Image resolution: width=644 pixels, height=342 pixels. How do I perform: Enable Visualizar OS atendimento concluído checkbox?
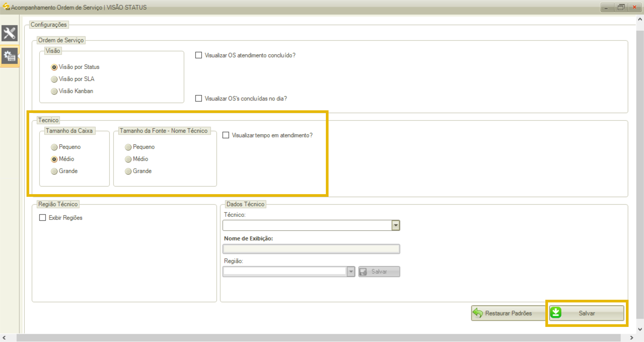pos(199,55)
